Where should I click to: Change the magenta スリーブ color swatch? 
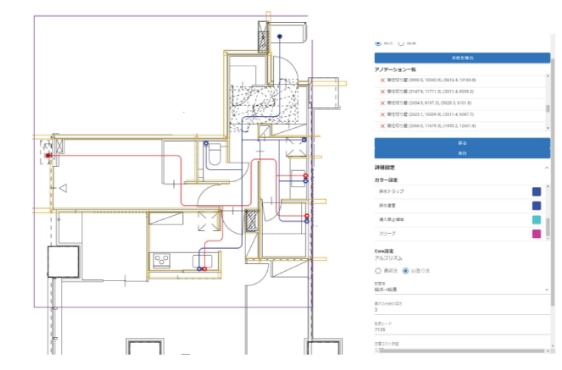click(x=536, y=234)
